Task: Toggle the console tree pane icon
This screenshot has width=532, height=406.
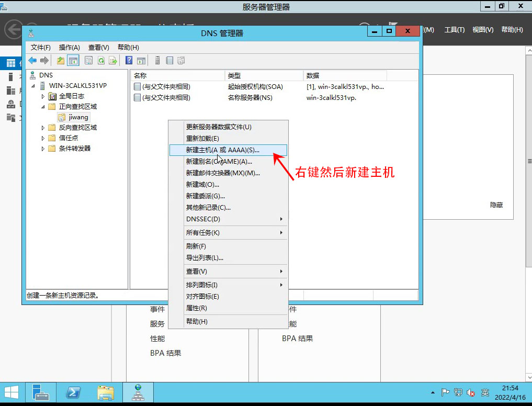Action: [73, 60]
